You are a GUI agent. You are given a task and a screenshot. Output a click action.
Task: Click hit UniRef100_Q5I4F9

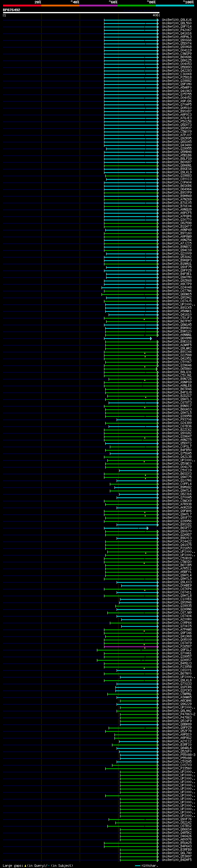[x=176, y=721]
